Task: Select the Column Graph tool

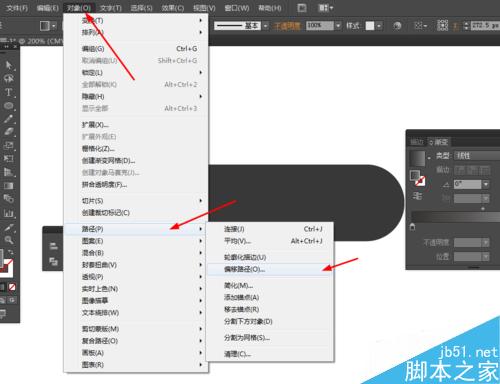Action: point(9,213)
